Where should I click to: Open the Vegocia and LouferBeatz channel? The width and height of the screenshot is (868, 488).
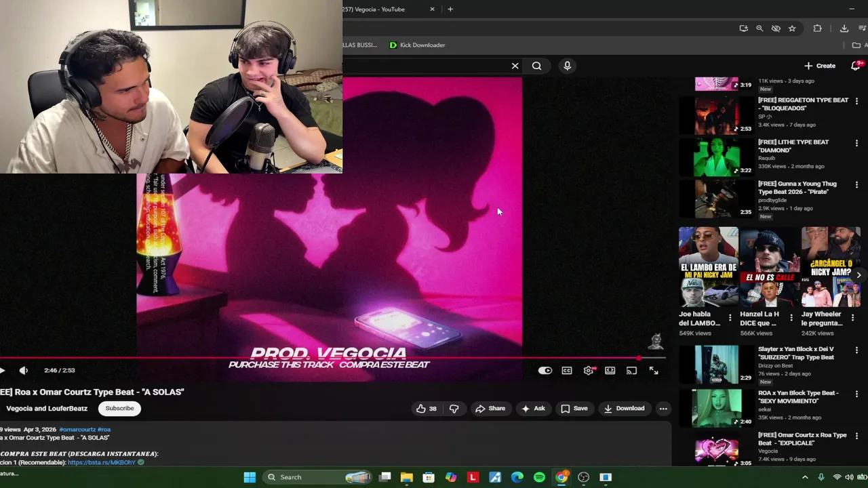[x=47, y=409]
